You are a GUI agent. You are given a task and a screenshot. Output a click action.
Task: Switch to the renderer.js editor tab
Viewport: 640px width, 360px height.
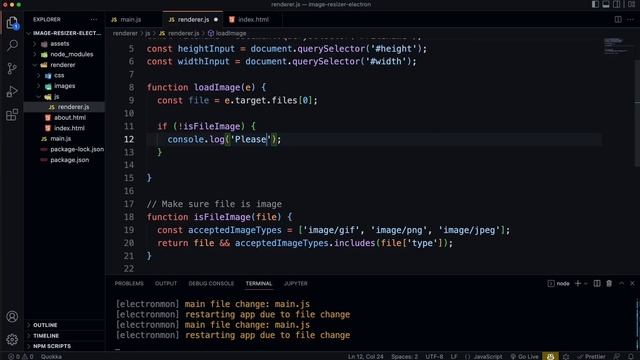click(193, 20)
